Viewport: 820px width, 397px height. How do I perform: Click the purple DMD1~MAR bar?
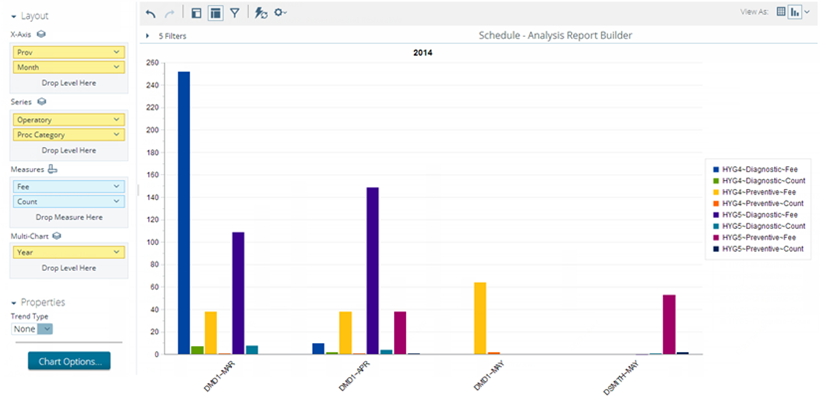(x=238, y=293)
